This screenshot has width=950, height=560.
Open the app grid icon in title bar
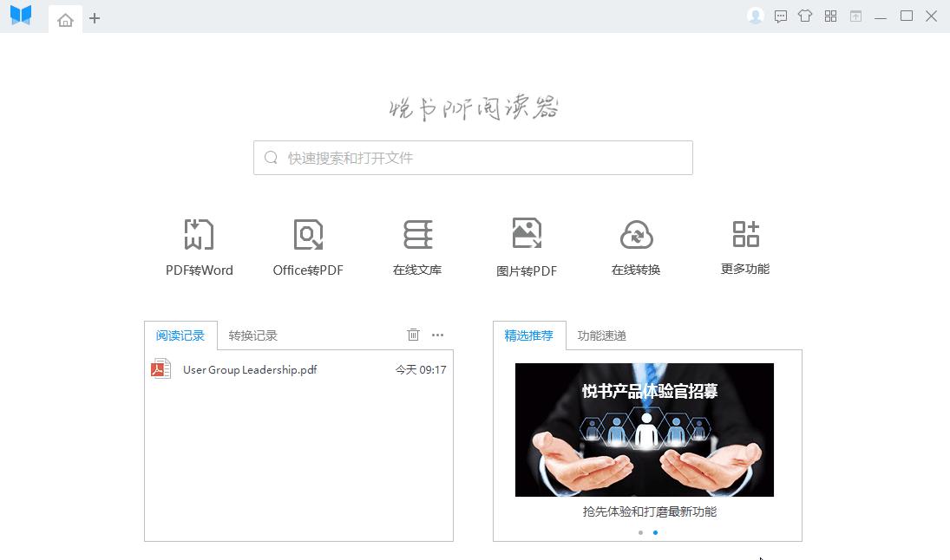829,16
